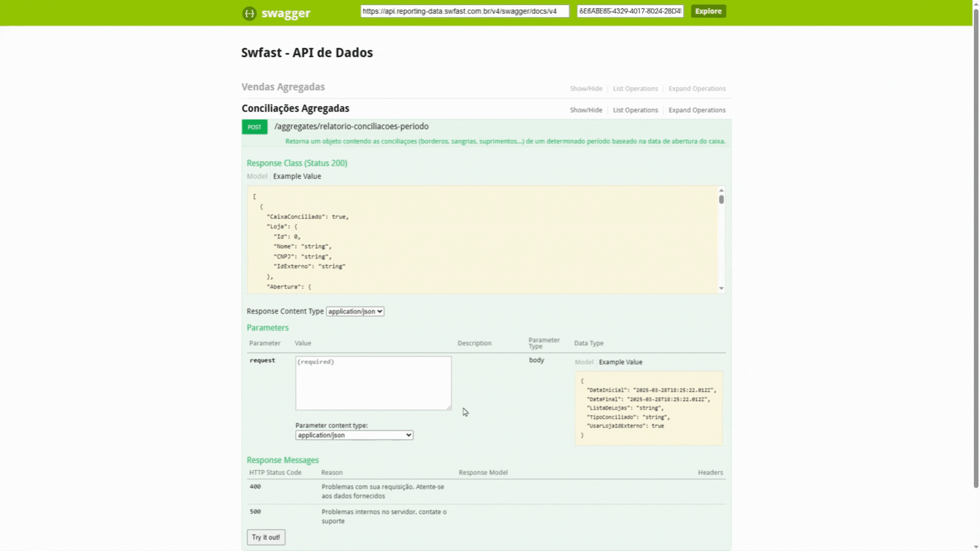Click the Response Class (Status 200) heading
This screenshot has height=551, width=980.
[x=297, y=163]
